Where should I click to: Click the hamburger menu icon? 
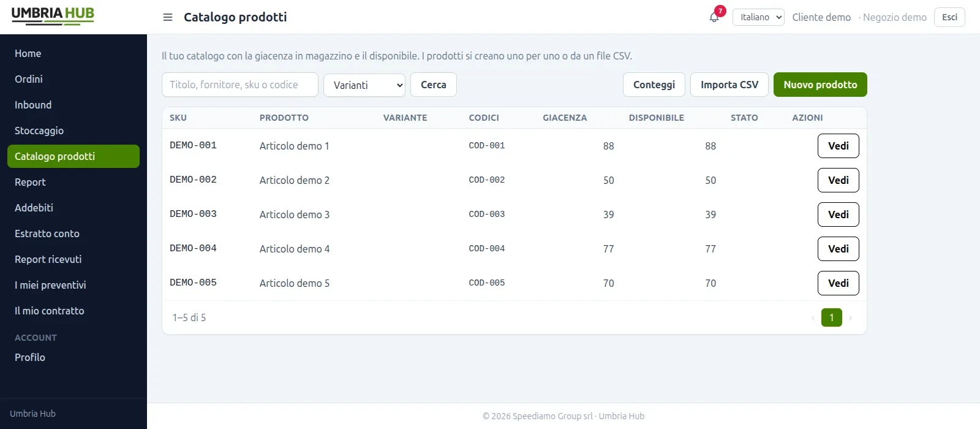[x=168, y=17]
